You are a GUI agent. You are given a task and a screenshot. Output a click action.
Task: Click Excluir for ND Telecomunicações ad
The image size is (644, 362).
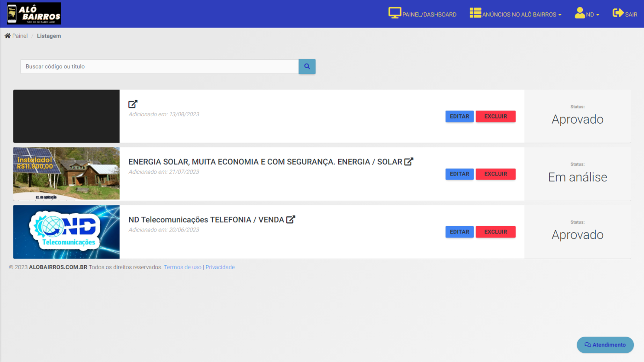(495, 232)
